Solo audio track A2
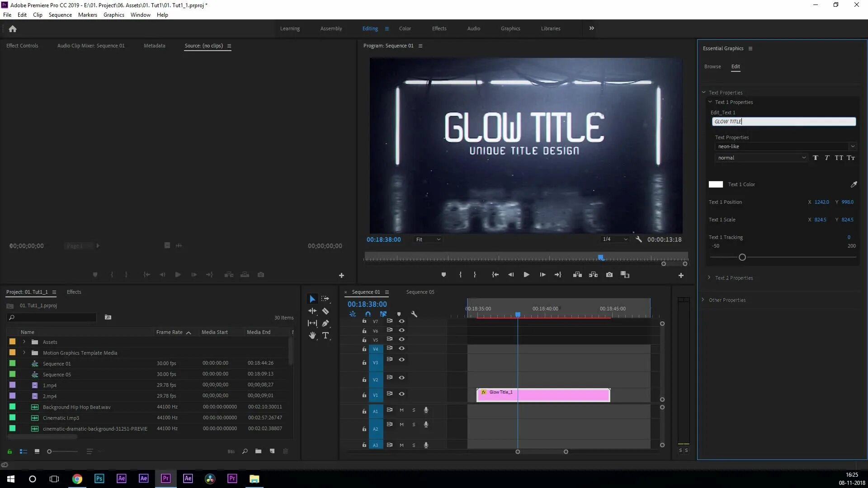 point(414,425)
